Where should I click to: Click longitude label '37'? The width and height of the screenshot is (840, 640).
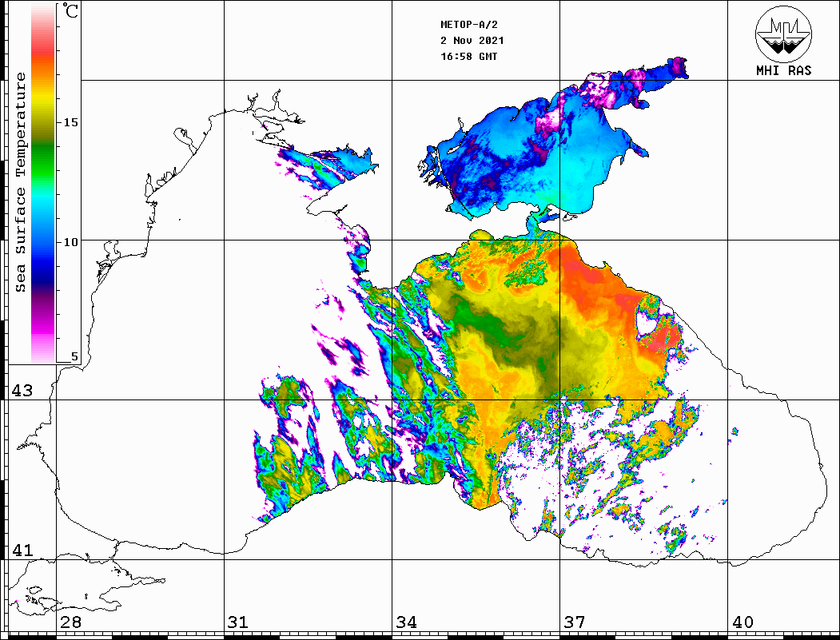coord(575,622)
